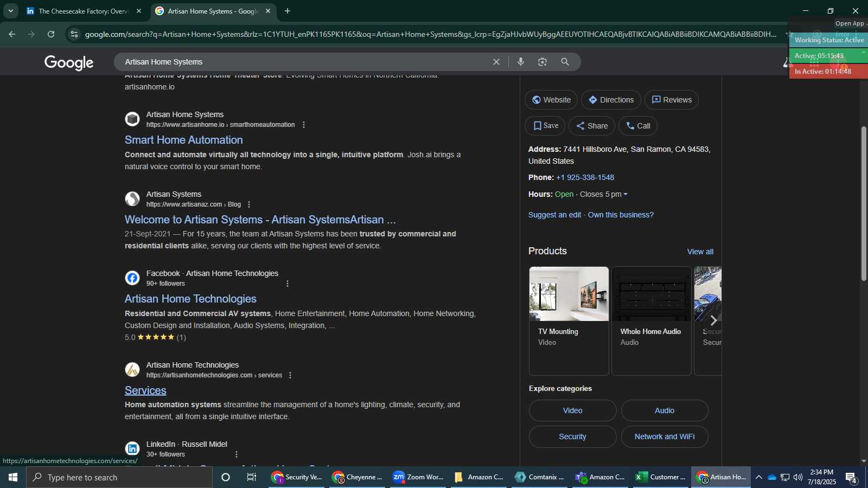
Task: Click the taskbar search box
Action: click(x=119, y=477)
